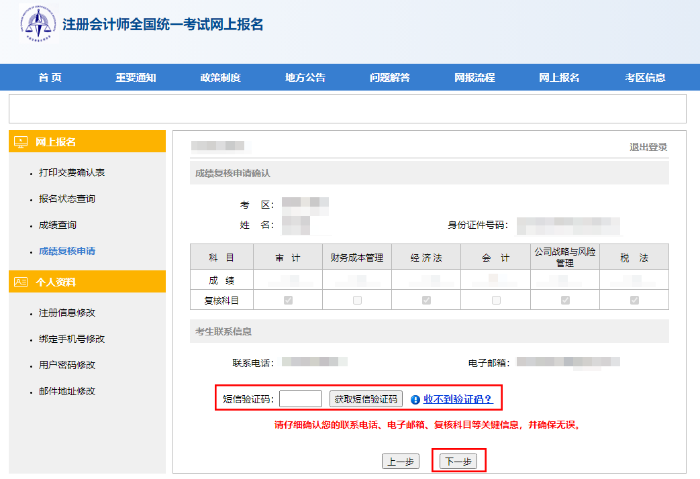The image size is (700, 479).
Task: Click the 个人资料 sidebar header icon
Action: 21,283
